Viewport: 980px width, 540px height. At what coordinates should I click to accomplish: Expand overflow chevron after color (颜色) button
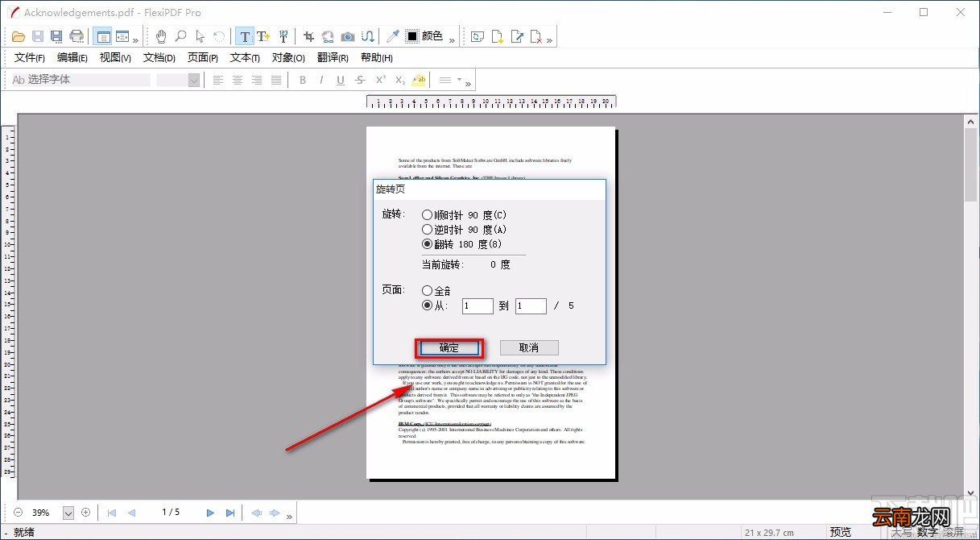point(452,39)
